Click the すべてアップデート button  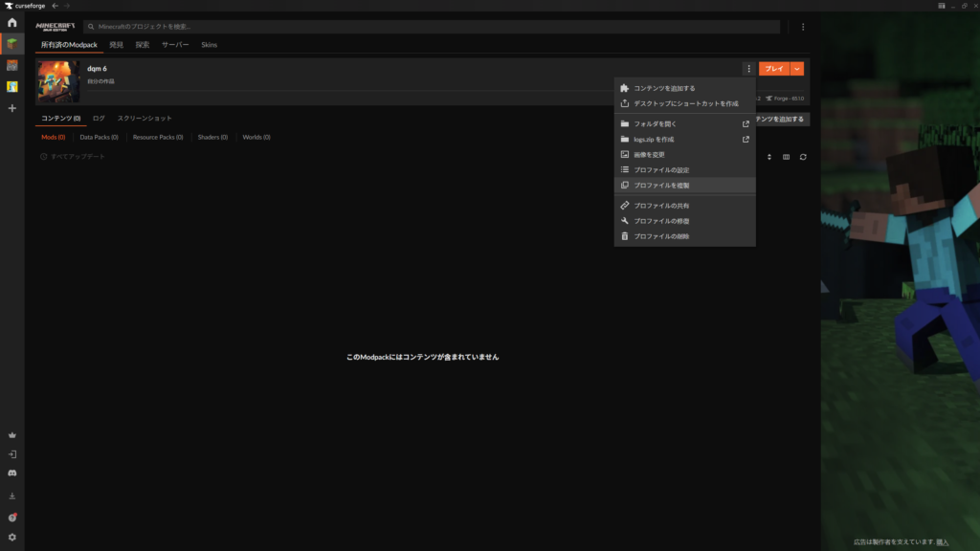73,157
